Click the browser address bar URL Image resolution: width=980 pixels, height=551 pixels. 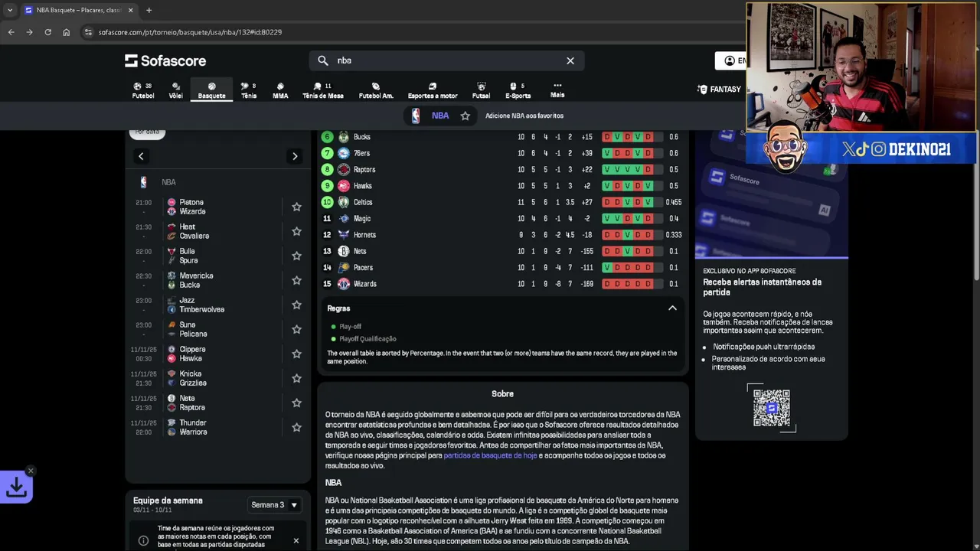coord(190,32)
